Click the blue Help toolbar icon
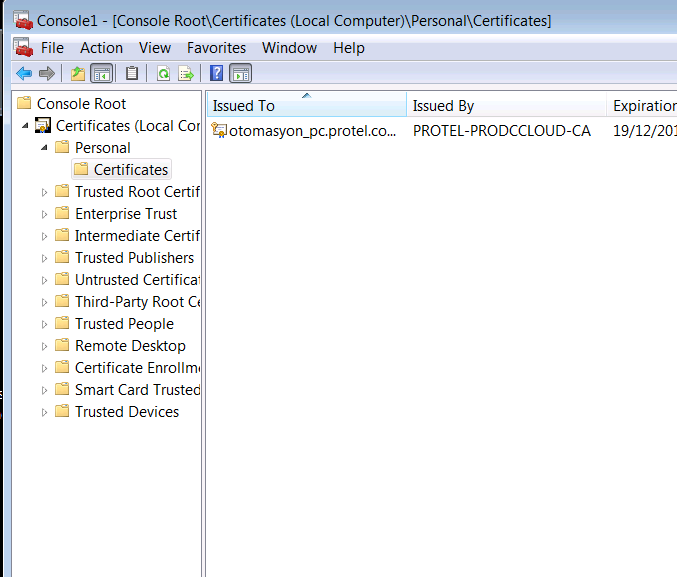 click(216, 73)
